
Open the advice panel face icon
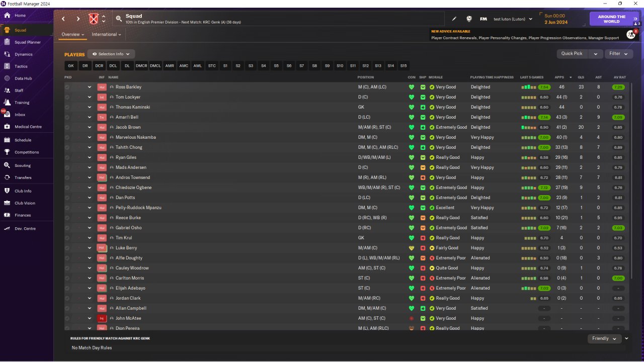tap(630, 34)
